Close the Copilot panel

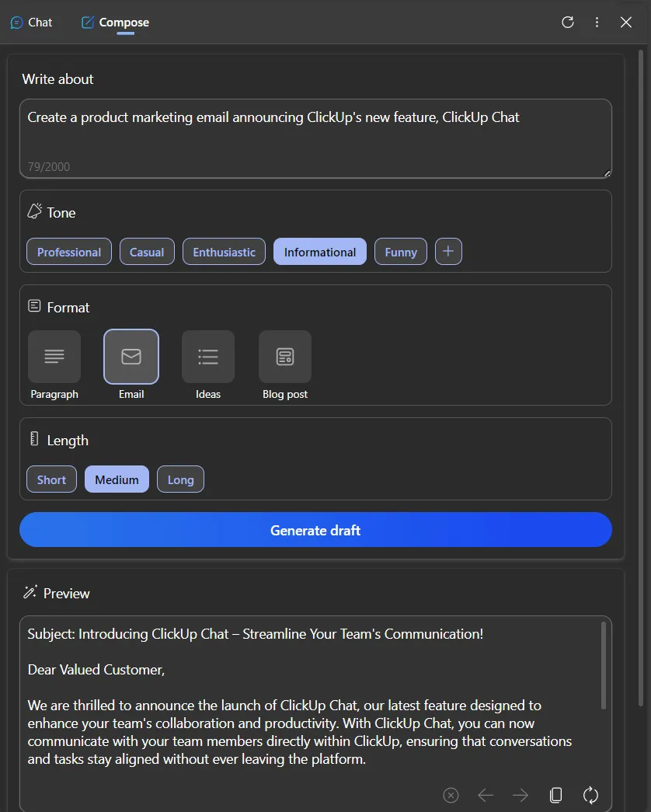click(625, 23)
